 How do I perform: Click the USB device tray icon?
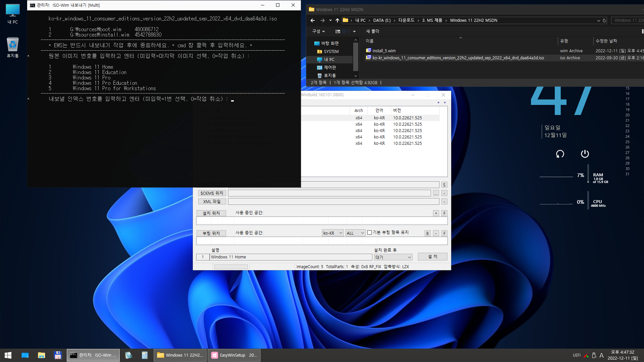point(594,355)
